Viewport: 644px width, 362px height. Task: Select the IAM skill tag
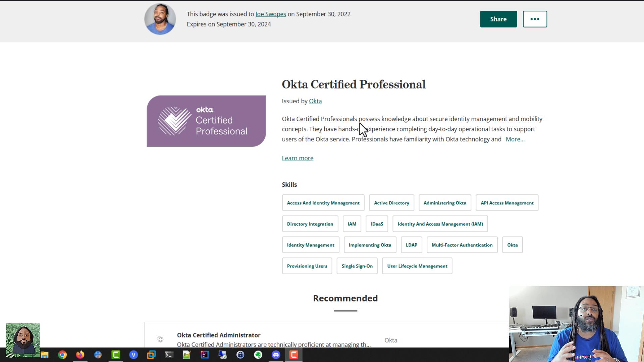(x=352, y=224)
